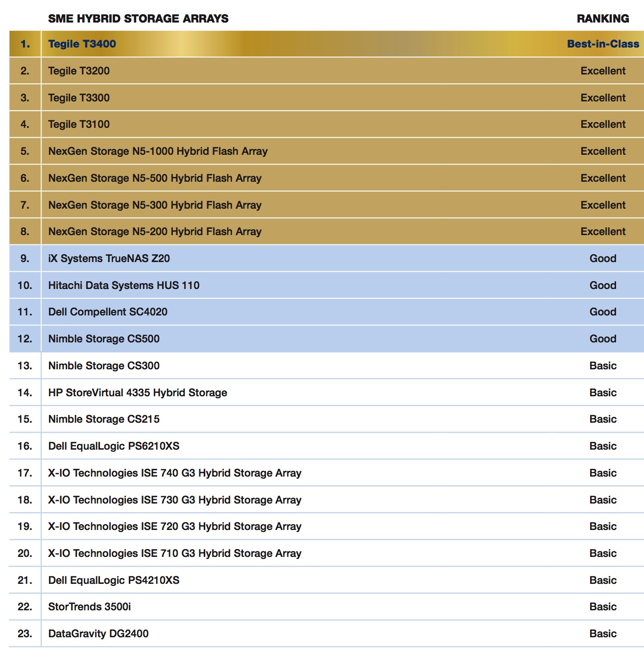
Task: Click the RANKING column header
Action: (x=603, y=19)
